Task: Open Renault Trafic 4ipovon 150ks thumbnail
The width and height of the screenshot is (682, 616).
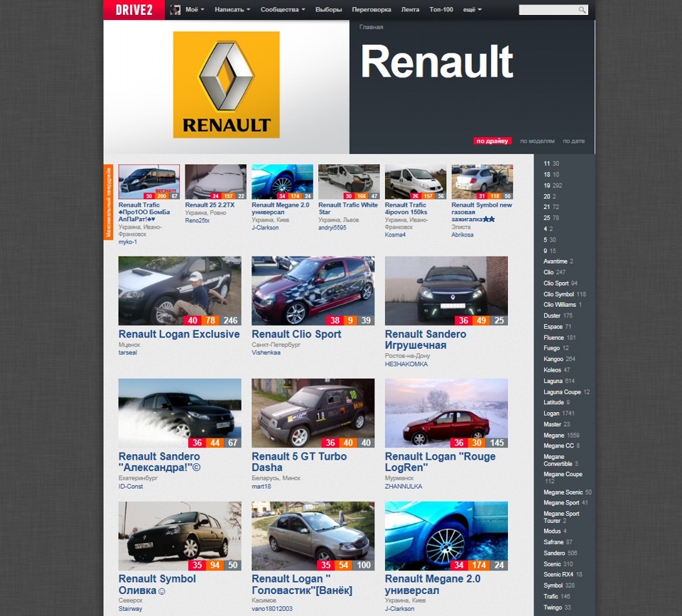Action: click(x=416, y=182)
